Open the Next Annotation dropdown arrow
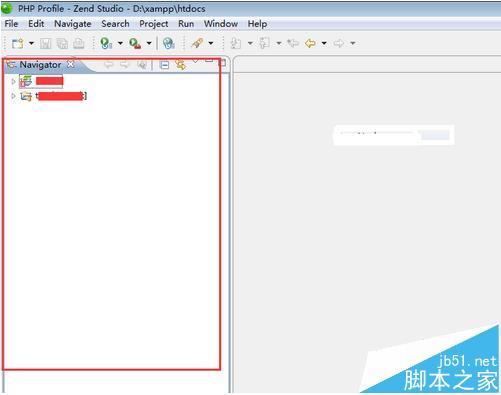Image resolution: width=501 pixels, height=395 pixels. pos(250,43)
